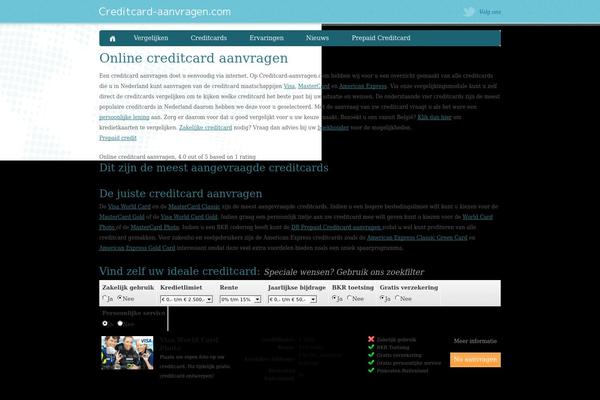Screen dimensions: 600x400
Task: Select Nee for Persoonlijke service
Action: pos(120,323)
